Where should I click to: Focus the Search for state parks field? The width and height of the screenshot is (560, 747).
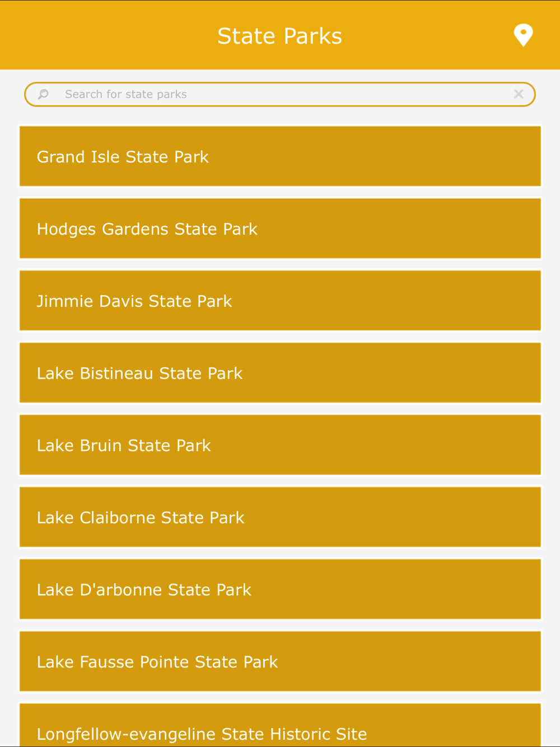click(280, 94)
